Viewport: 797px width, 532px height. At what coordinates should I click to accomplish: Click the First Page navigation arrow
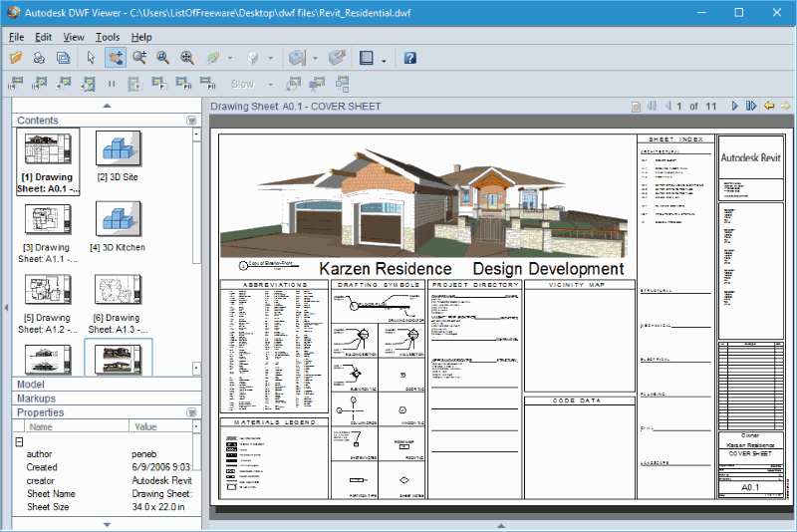coord(652,106)
